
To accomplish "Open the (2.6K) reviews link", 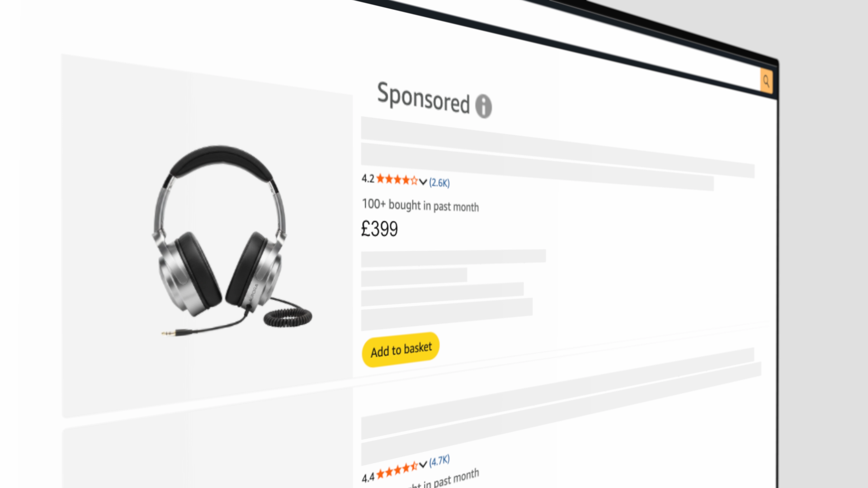I will click(439, 183).
